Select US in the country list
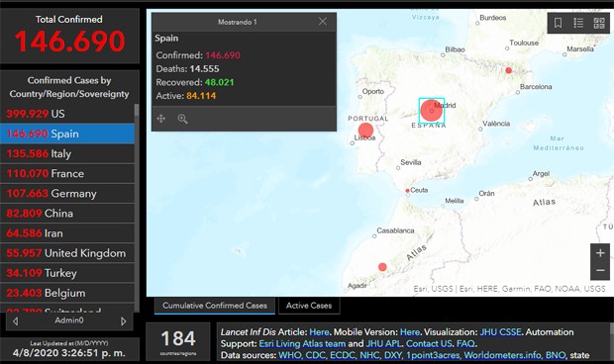The height and width of the screenshot is (364, 614). 67,114
